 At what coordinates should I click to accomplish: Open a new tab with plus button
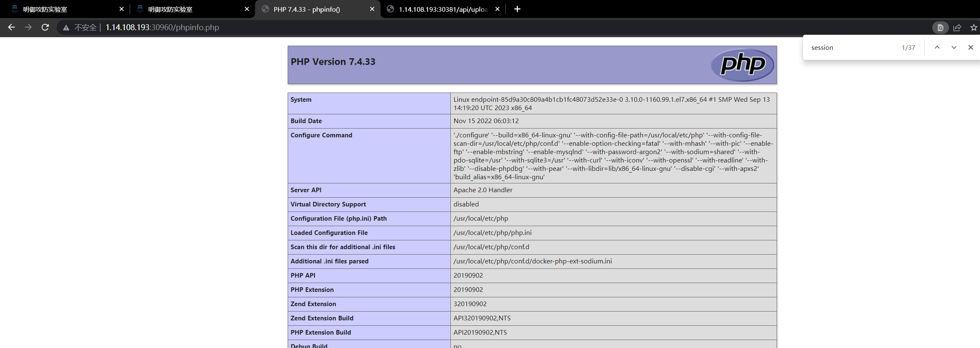517,9
